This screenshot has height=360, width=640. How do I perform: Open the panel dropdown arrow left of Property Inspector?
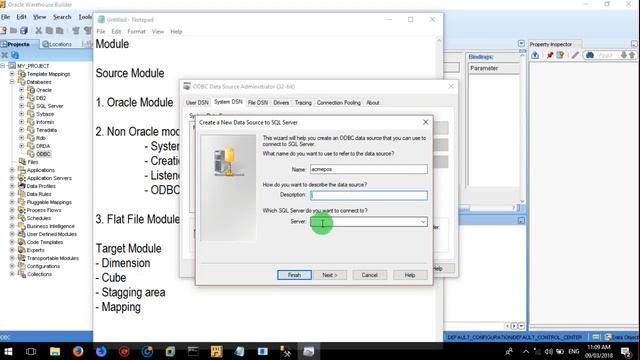pos(521,44)
